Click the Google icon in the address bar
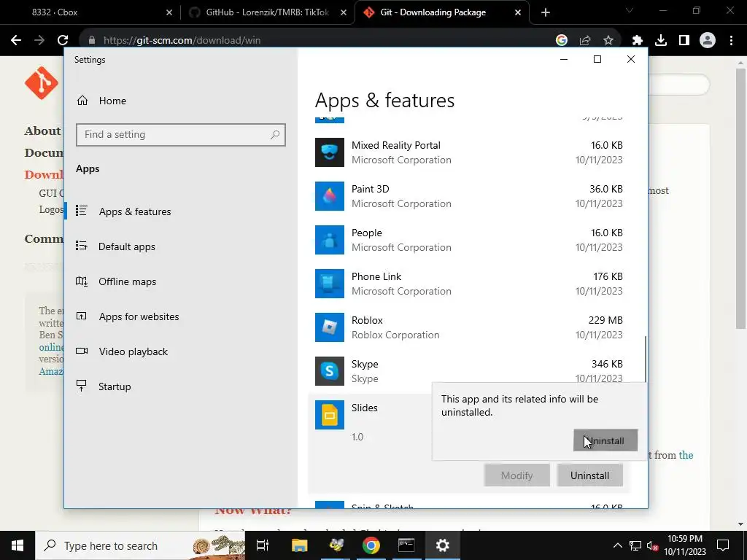The width and height of the screenshot is (747, 560). click(561, 41)
